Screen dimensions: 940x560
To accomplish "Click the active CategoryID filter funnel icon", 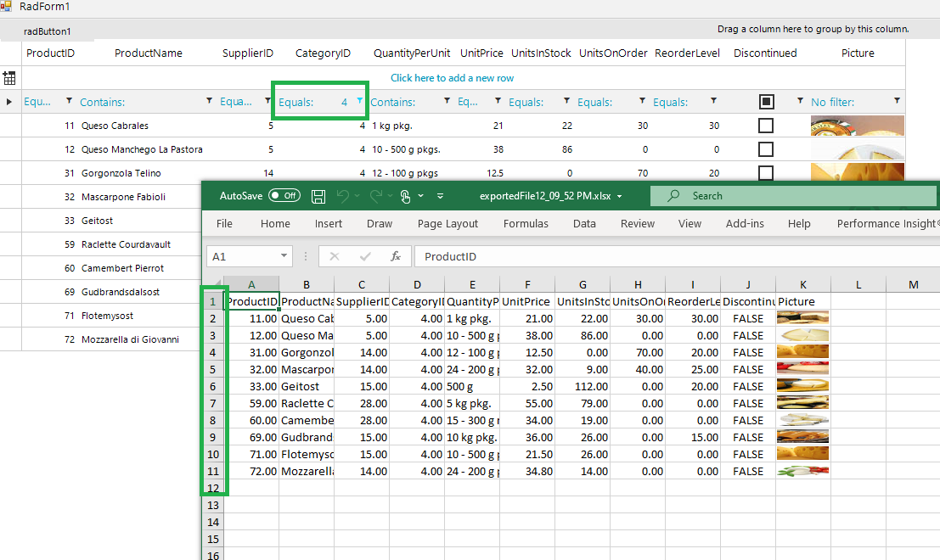I will click(x=360, y=101).
